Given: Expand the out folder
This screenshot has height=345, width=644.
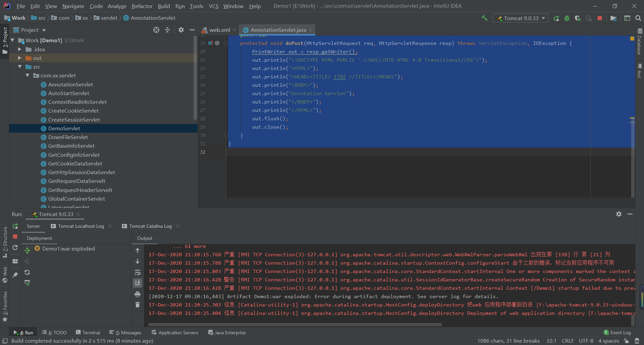Looking at the screenshot, I should 19,58.
